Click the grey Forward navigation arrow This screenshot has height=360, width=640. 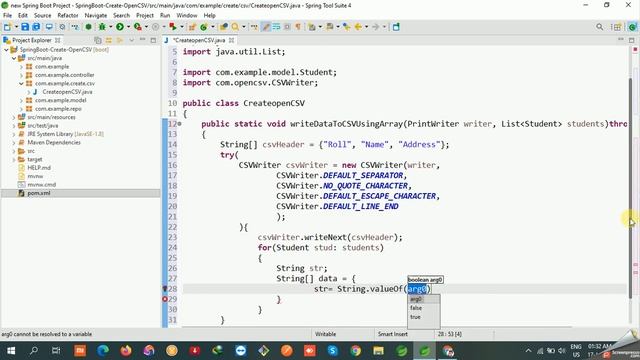[x=376, y=27]
